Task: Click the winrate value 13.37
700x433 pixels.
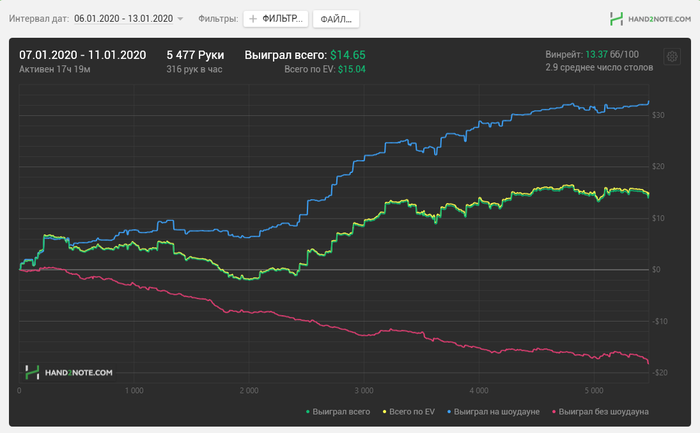Action: [596, 54]
